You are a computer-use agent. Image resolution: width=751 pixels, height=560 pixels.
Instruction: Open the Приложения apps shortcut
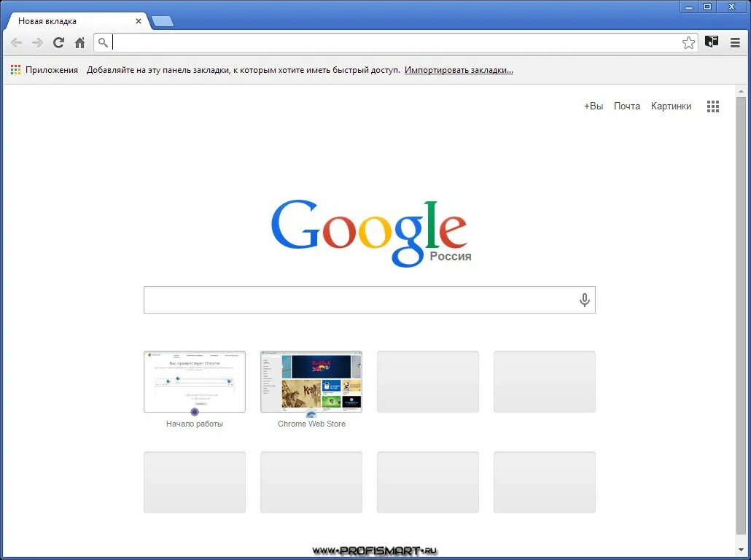(x=44, y=70)
